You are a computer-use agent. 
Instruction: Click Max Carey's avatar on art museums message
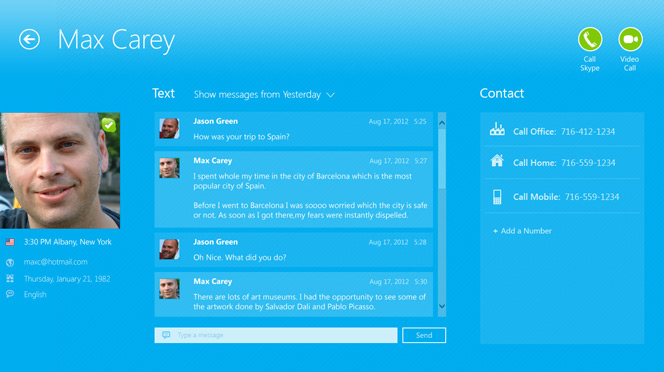click(x=169, y=289)
